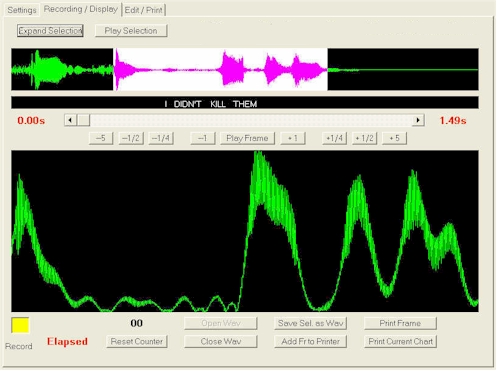Advance a quarter frame with +1/4

(335, 138)
